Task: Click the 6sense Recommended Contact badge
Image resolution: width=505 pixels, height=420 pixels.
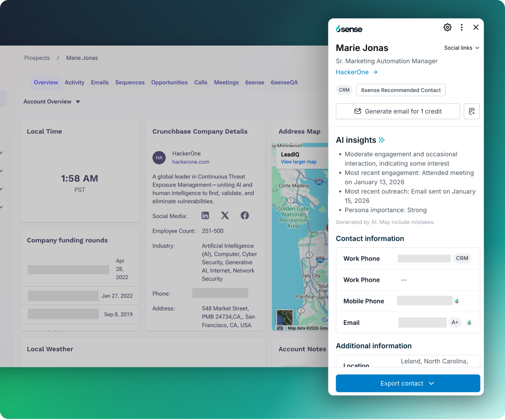Action: (x=401, y=90)
